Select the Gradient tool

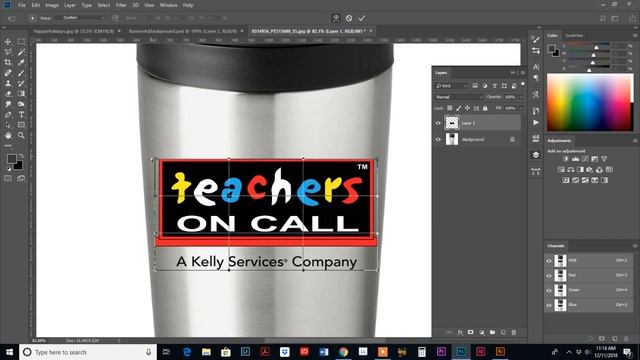point(21,94)
